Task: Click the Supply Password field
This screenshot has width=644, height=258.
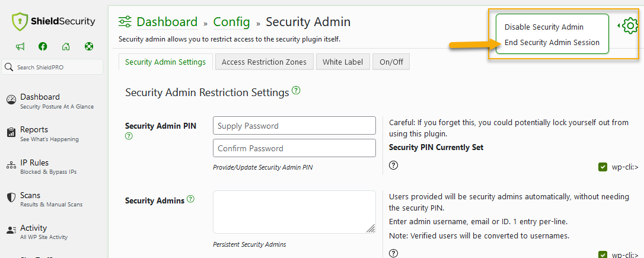Action: pos(294,126)
